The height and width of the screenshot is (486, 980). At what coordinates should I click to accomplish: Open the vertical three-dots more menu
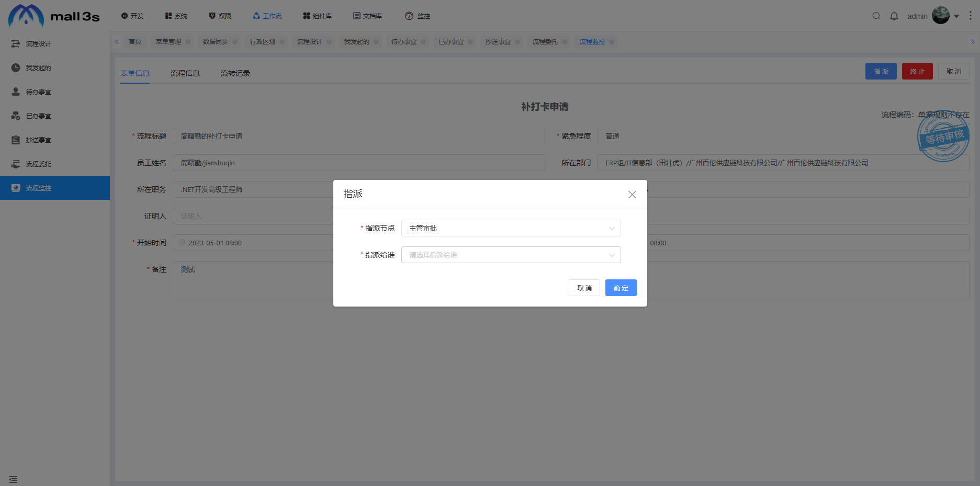tap(971, 16)
